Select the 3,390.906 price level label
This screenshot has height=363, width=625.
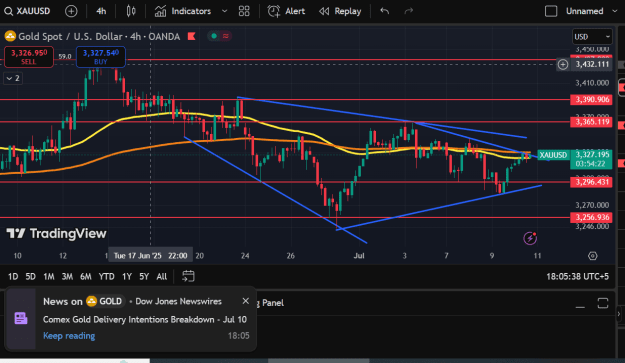click(x=592, y=100)
